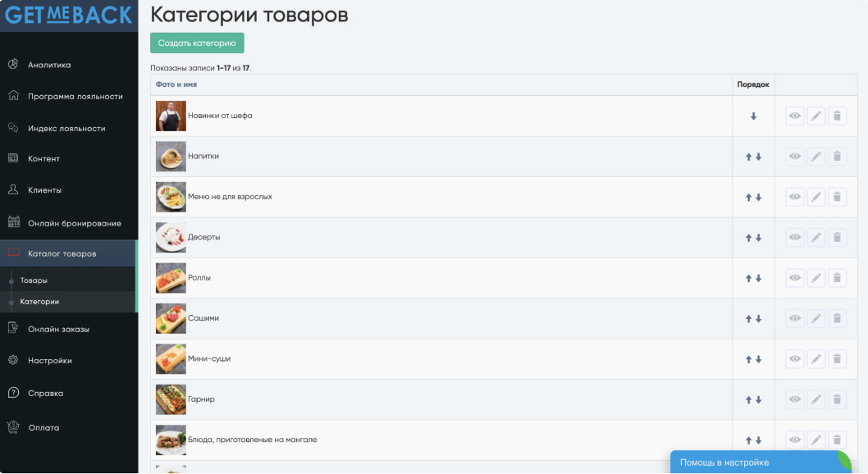Click the Программа лояльности home icon
The image size is (868, 474).
(x=13, y=96)
